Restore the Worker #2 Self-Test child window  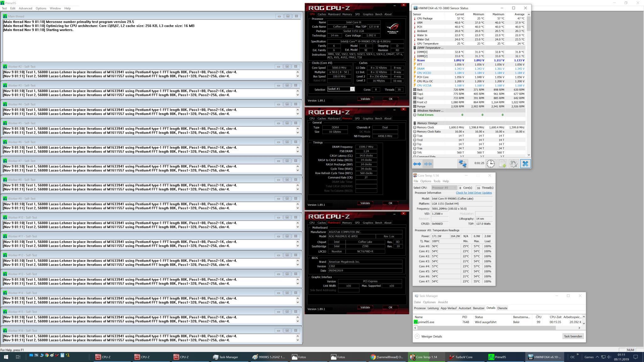[x=287, y=66]
